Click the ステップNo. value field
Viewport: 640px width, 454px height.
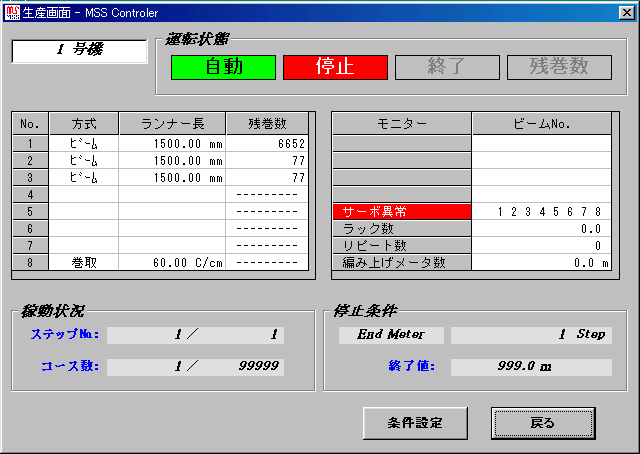(x=195, y=335)
